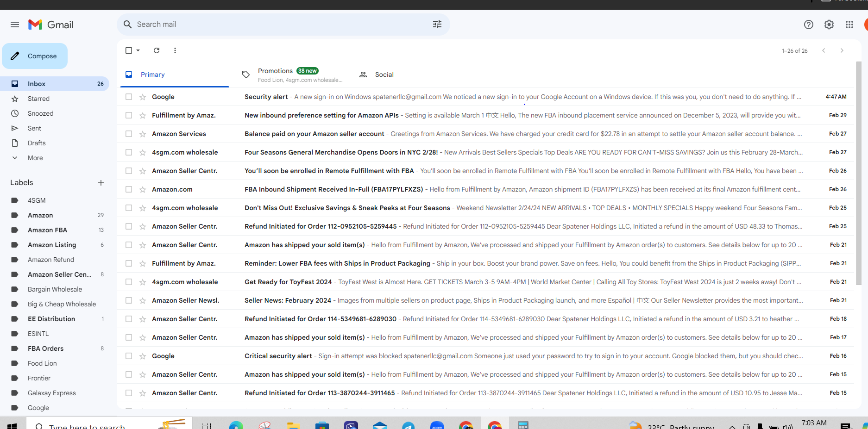Click the Gmail logo
Screen dimensions: 868x429
tap(51, 25)
